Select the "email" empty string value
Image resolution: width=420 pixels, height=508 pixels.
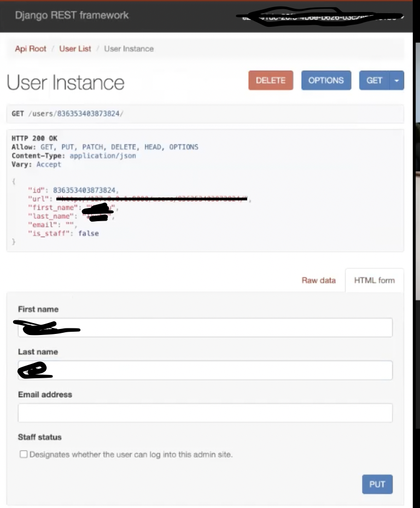pyautogui.click(x=69, y=225)
